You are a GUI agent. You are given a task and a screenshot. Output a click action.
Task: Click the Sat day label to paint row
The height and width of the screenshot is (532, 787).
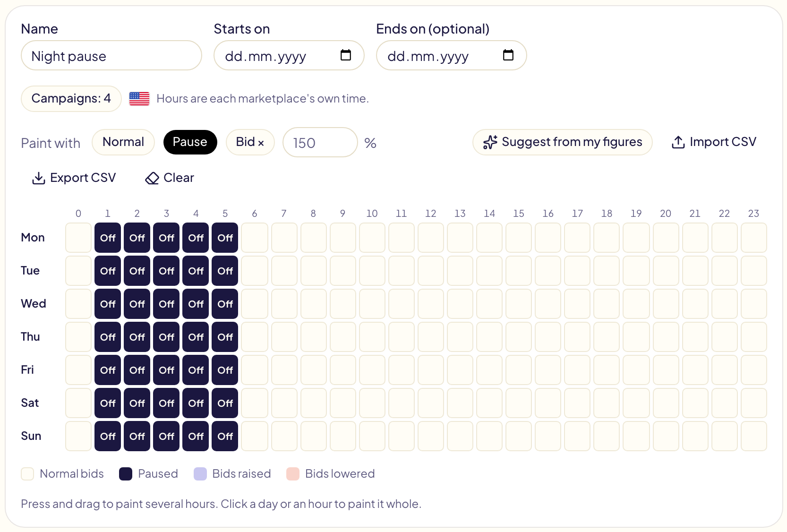click(30, 403)
